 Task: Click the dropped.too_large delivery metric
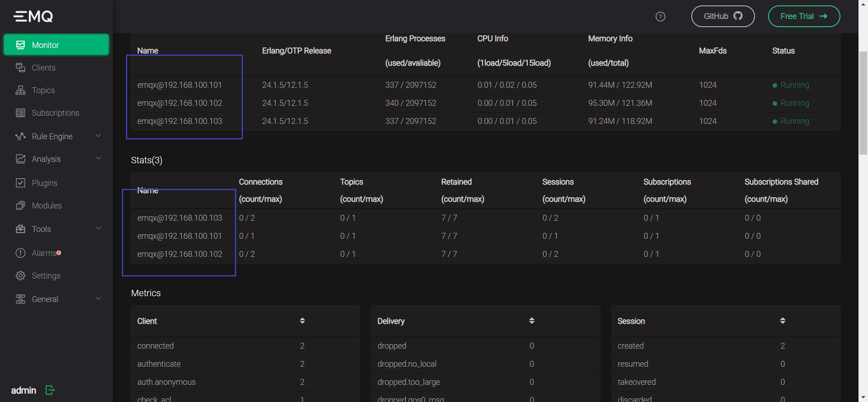click(409, 382)
